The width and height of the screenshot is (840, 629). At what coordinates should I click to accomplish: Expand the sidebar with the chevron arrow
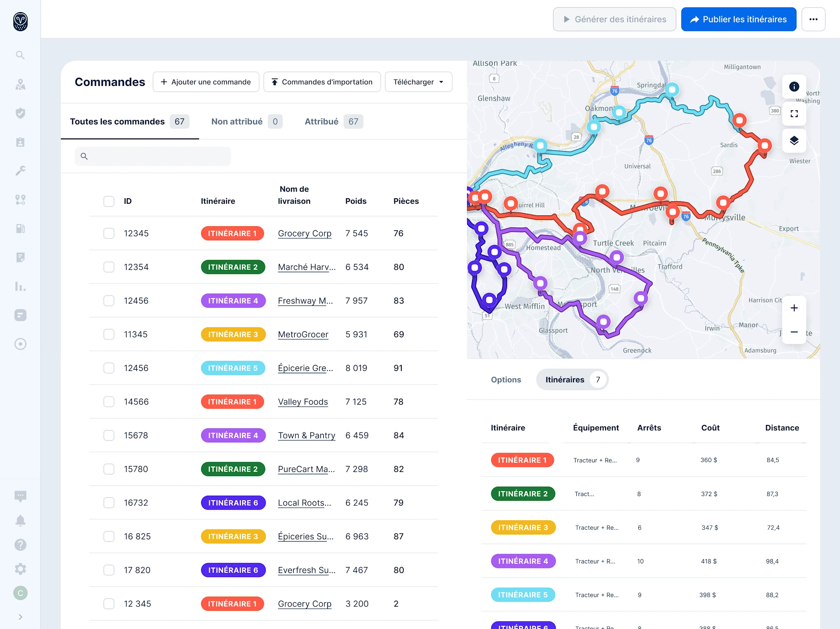[x=20, y=617]
